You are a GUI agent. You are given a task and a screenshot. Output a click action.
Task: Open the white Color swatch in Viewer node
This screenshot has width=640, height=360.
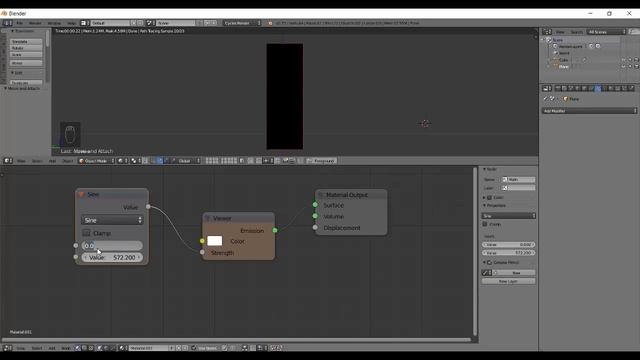tap(215, 241)
